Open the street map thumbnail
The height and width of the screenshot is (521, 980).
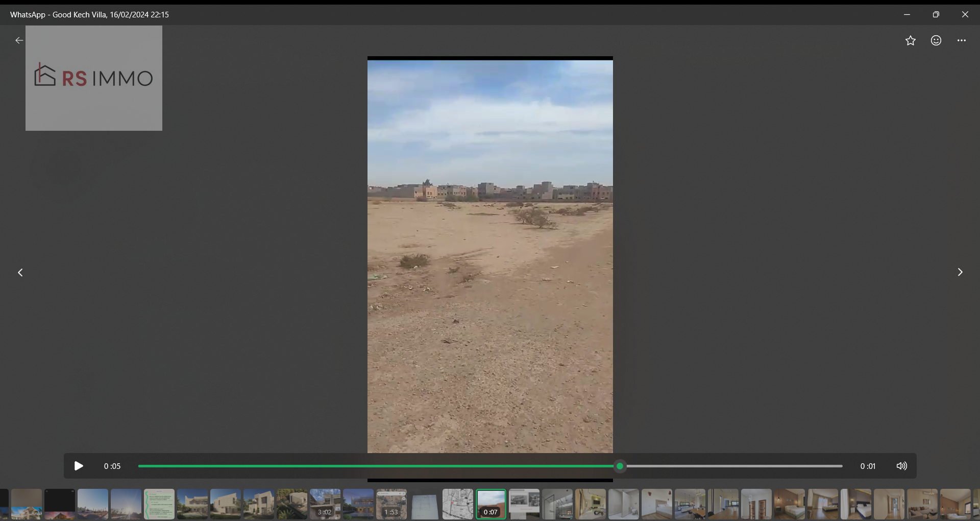(x=458, y=504)
